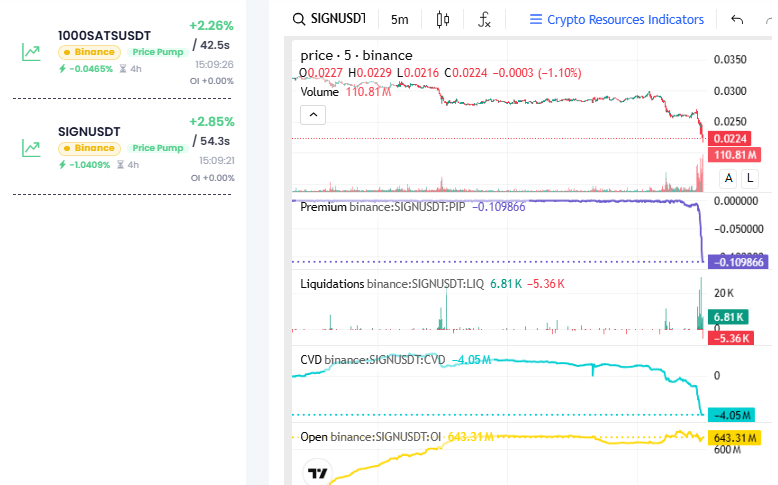Click the 110.81 M volume axis label
778x485 pixels.
click(735, 155)
